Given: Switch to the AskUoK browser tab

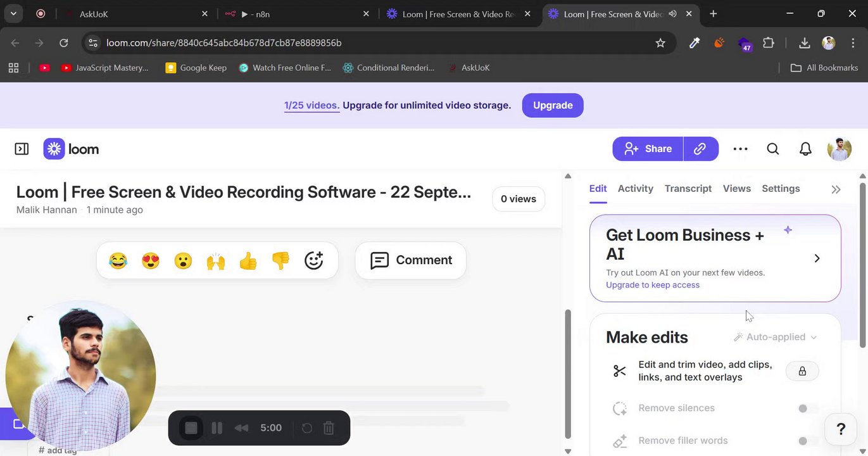Looking at the screenshot, I should [x=135, y=14].
